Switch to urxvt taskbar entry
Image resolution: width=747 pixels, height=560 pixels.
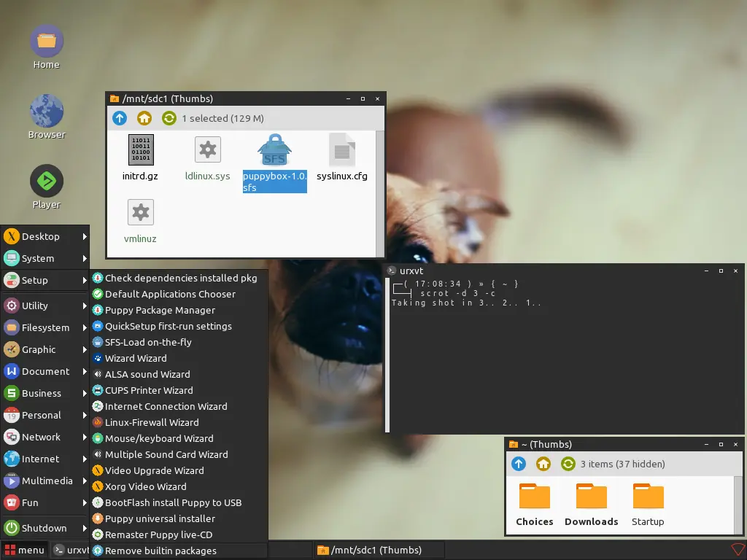pos(71,550)
